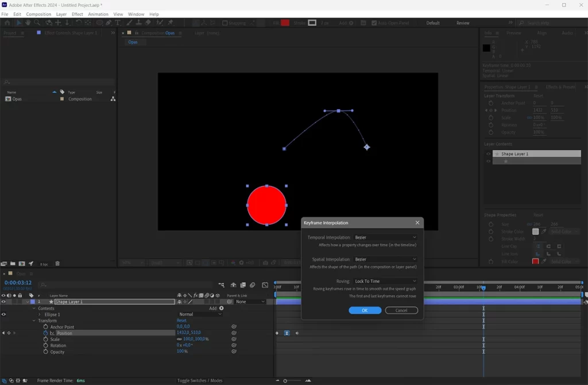
Task: Pick the Shape tool in the toolbar
Action: click(x=99, y=23)
